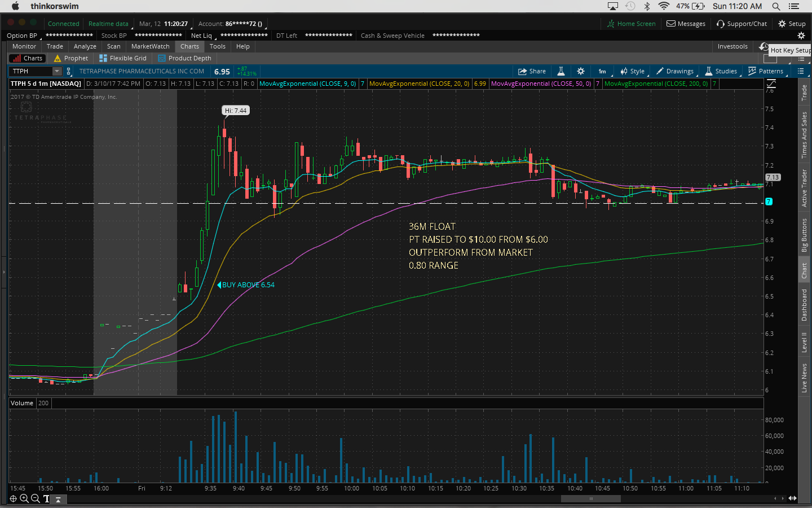This screenshot has width=812, height=508.
Task: Open the Net Liq dropdown
Action: coord(202,36)
